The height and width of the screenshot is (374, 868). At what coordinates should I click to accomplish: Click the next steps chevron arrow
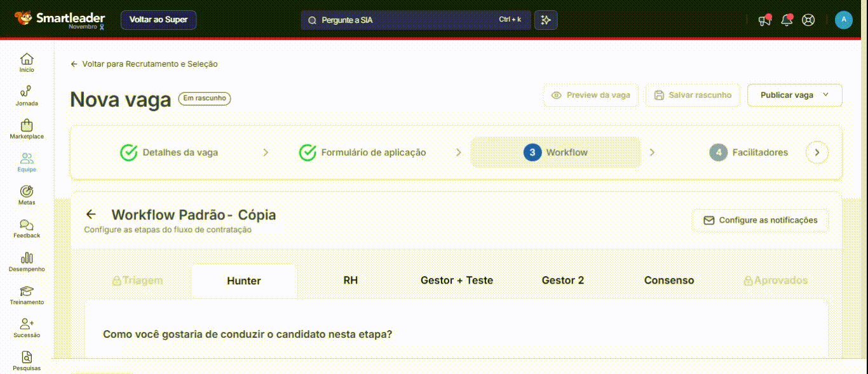[817, 153]
